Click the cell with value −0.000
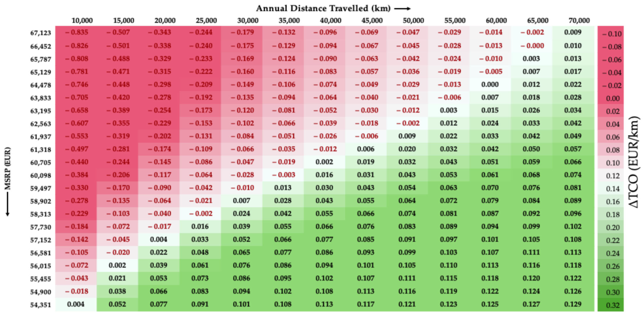Viewport: 644px width, 318px height. (x=532, y=46)
